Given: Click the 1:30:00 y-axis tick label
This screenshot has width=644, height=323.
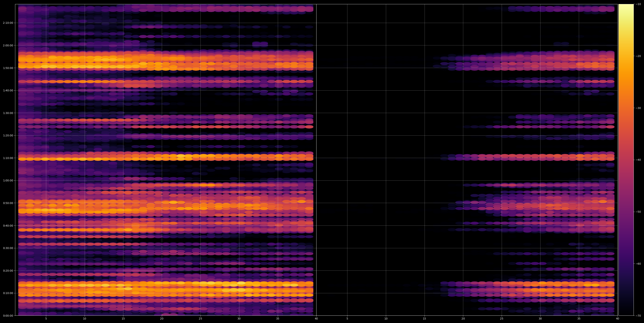Looking at the screenshot, I should [x=8, y=113].
